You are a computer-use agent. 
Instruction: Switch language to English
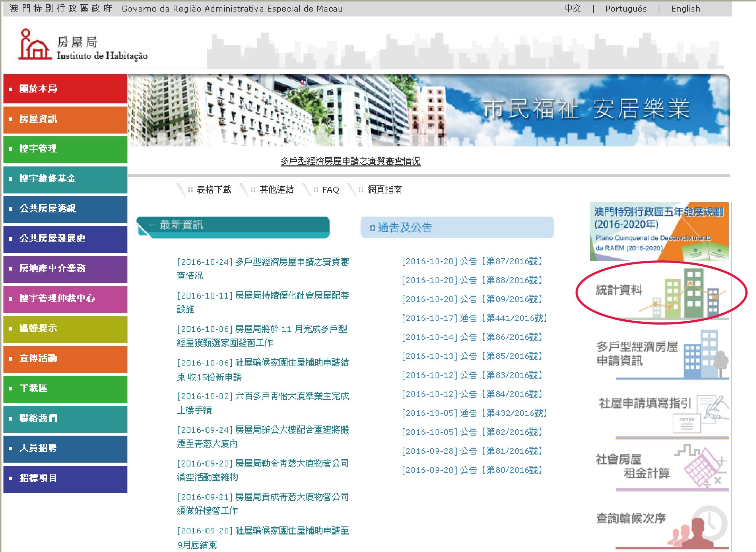pos(685,9)
